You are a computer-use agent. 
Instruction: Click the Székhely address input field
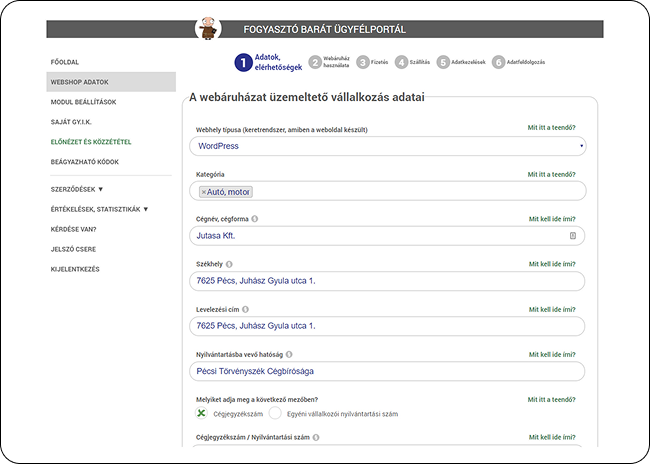click(x=387, y=281)
